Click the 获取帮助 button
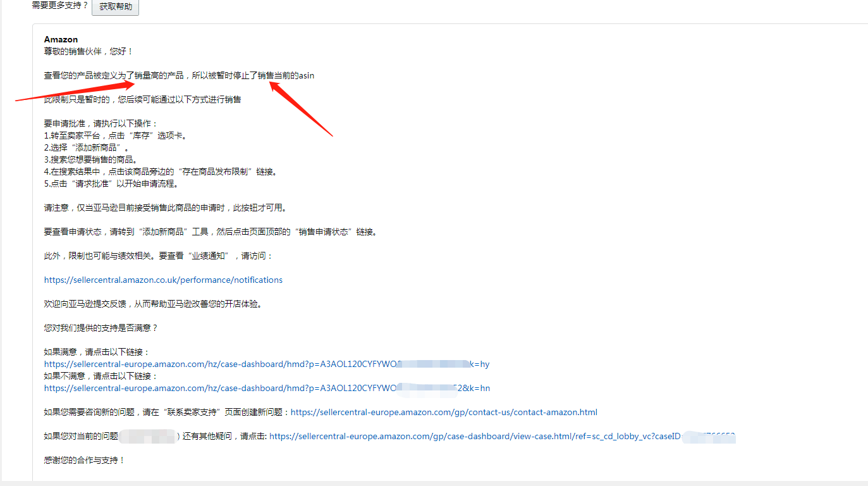 click(x=115, y=7)
